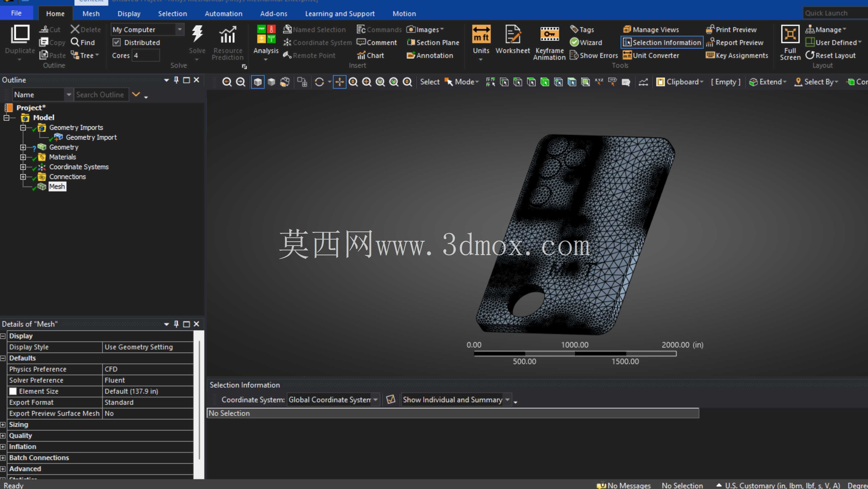Viewport: 868px width, 489px height.
Task: Open the My Computer solve dropdown
Action: pyautogui.click(x=180, y=30)
